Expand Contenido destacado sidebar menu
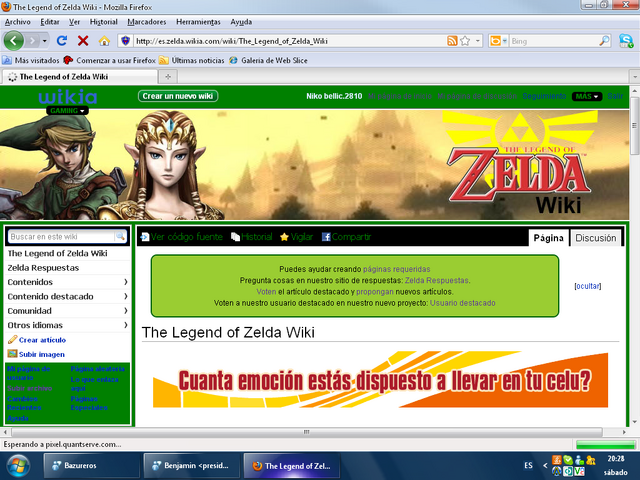Viewport: 640px width, 480px height. [x=68, y=296]
